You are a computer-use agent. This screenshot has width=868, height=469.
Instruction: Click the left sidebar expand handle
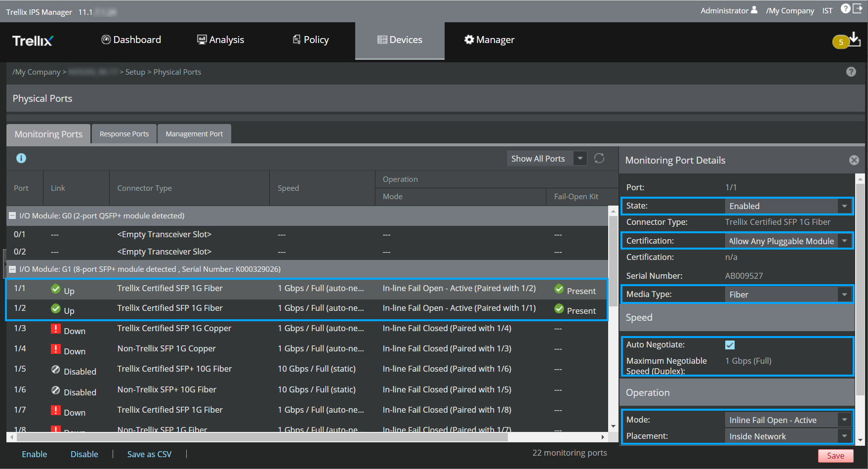(x=4, y=263)
